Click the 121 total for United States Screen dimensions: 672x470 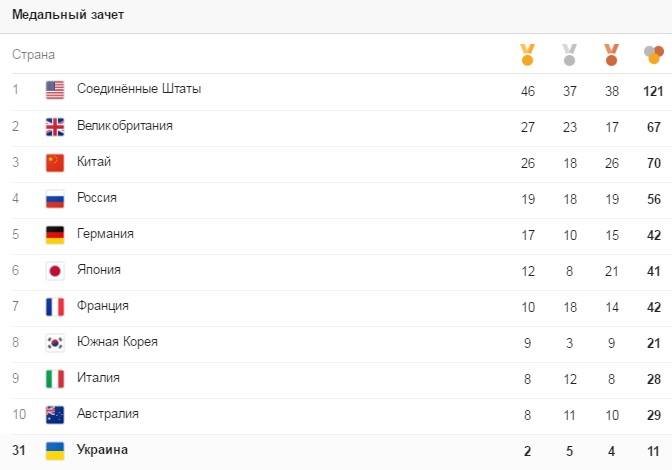654,91
